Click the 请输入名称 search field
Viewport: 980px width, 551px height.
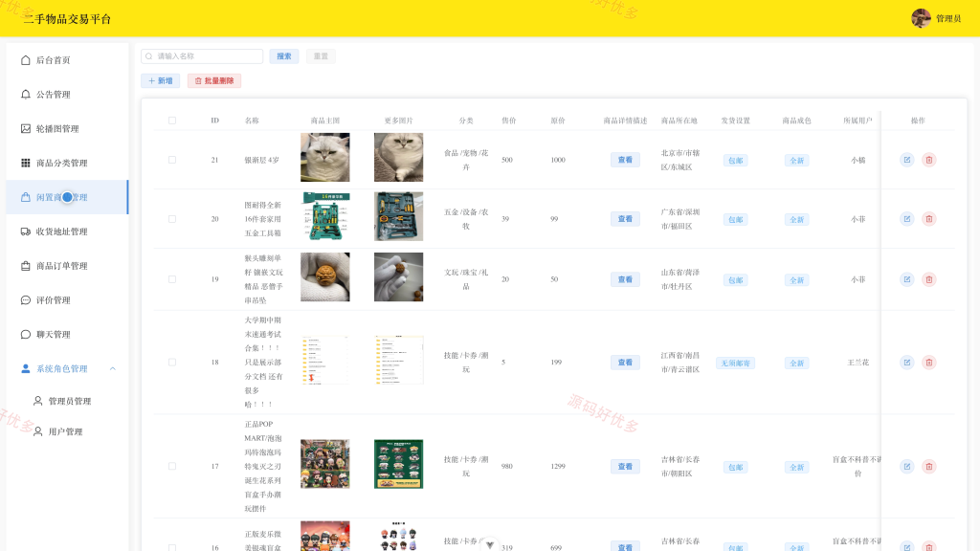point(202,56)
